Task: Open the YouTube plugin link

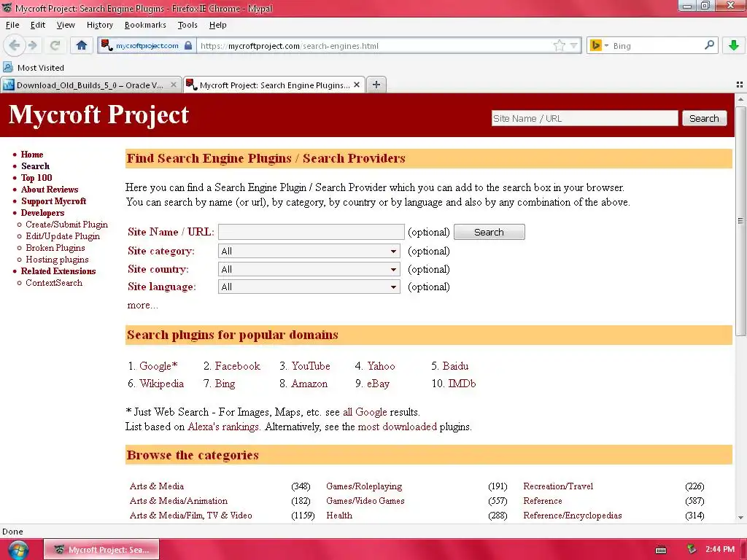Action: click(311, 366)
